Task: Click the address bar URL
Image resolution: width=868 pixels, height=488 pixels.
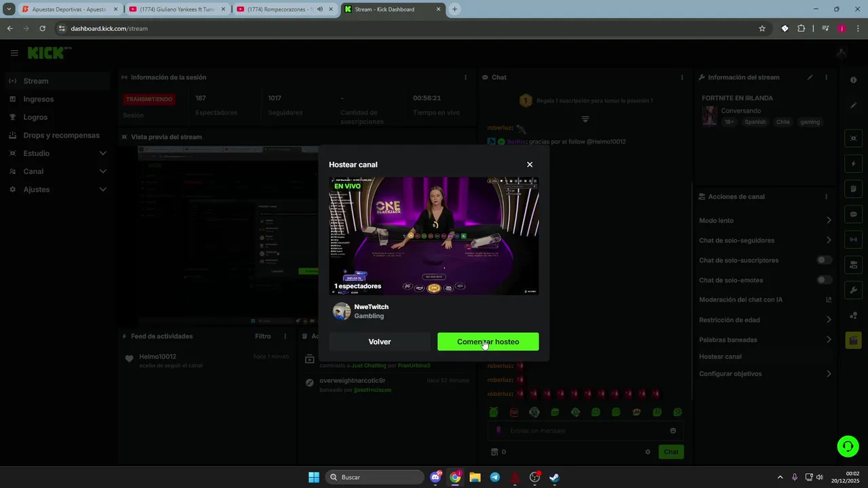Action: point(109,28)
